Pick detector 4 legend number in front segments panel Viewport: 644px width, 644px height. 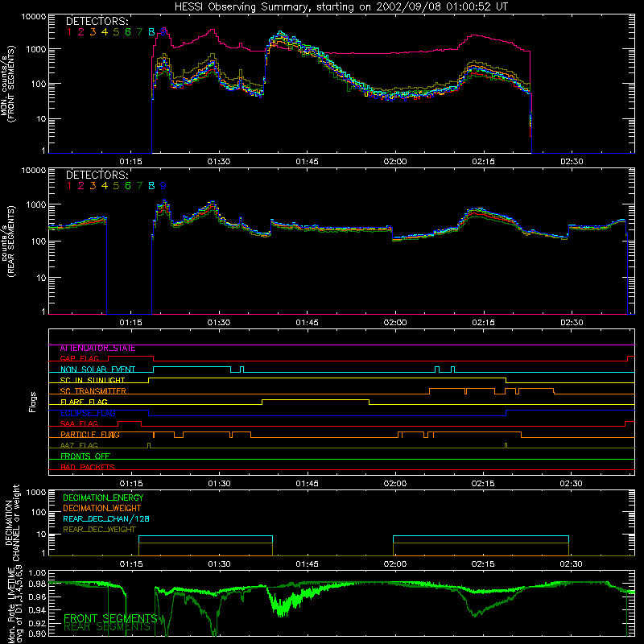[105, 32]
